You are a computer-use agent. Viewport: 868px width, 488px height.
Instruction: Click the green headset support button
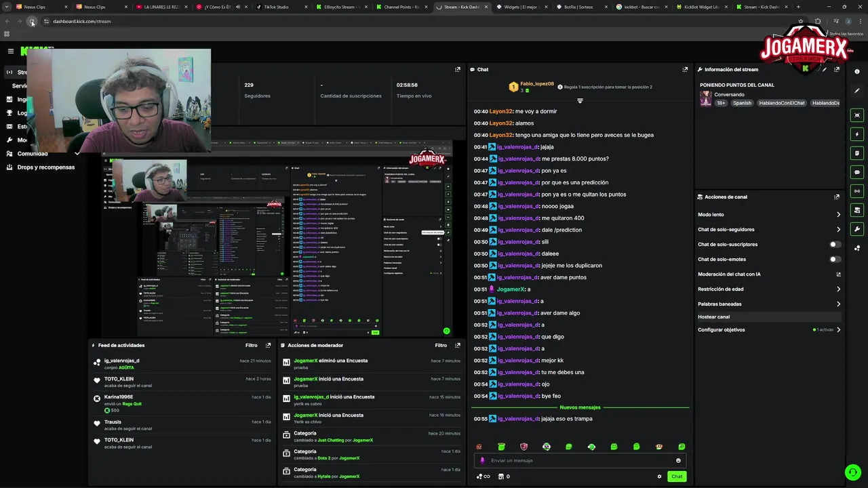click(x=852, y=472)
